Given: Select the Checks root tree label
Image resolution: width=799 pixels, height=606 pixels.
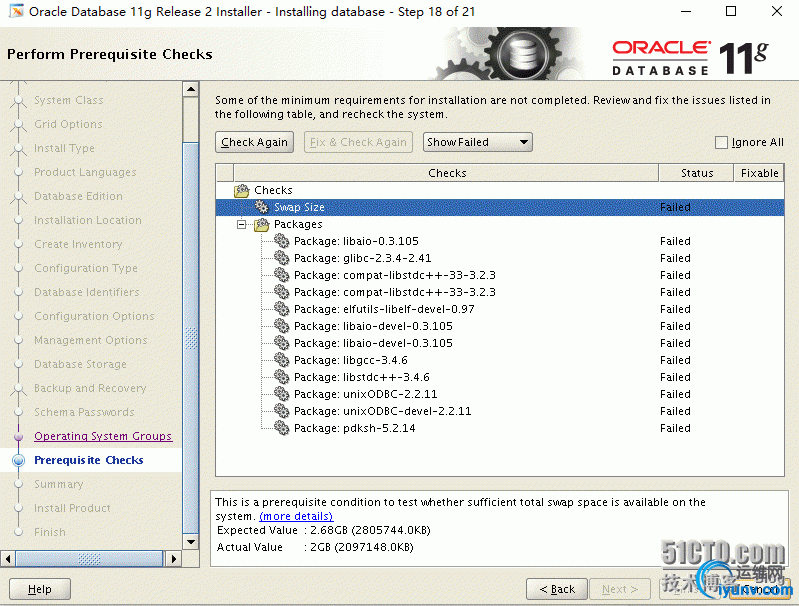Looking at the screenshot, I should click(x=273, y=190).
